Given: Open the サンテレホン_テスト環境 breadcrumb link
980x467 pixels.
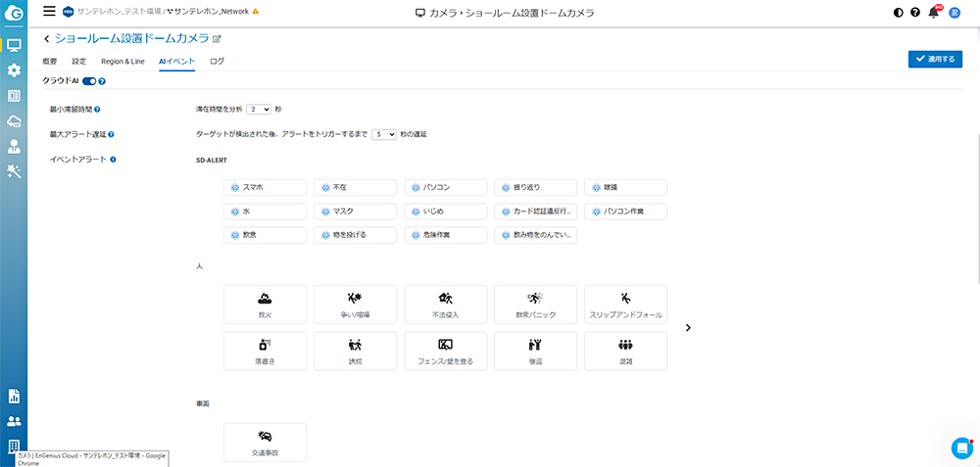Looking at the screenshot, I should [119, 11].
